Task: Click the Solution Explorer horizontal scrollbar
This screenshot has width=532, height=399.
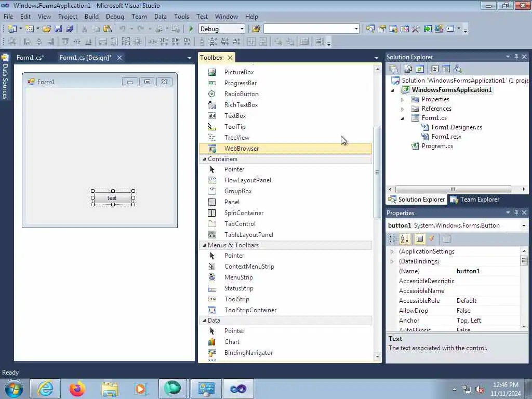Action: point(453,189)
